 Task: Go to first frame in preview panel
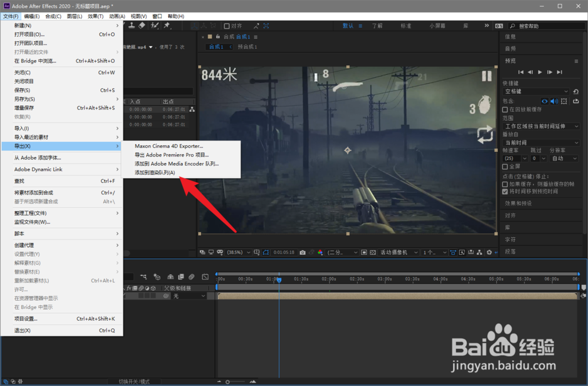tap(520, 72)
